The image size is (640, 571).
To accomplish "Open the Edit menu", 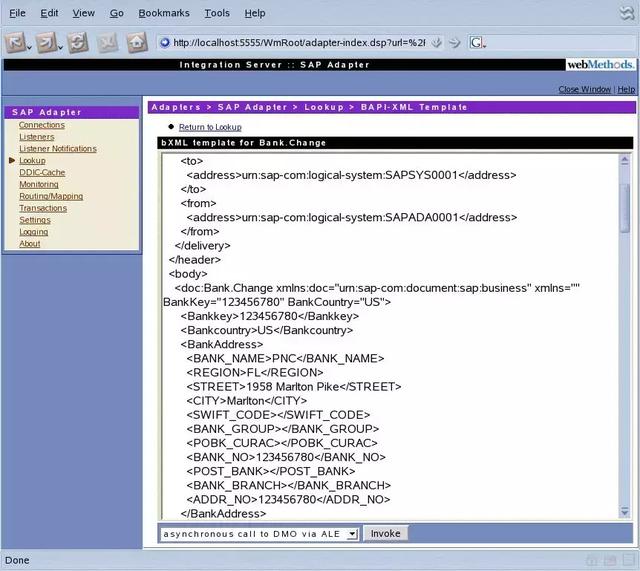I will 49,13.
